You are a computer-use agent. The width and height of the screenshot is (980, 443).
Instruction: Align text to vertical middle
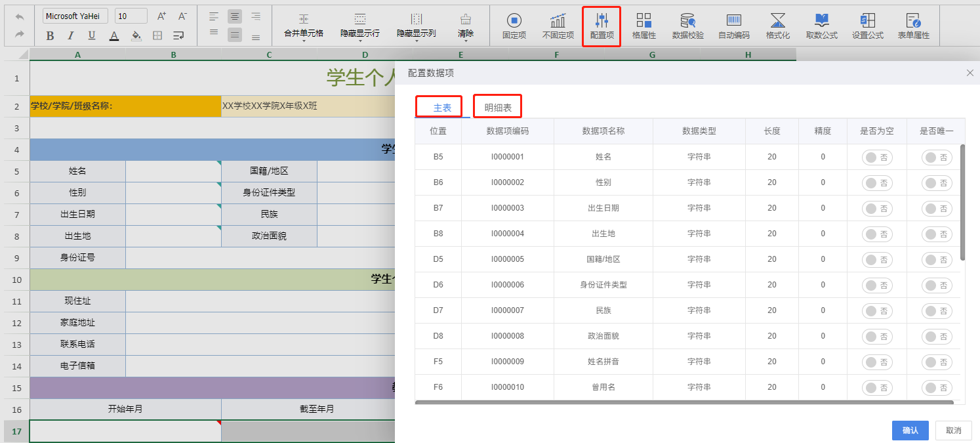(235, 35)
